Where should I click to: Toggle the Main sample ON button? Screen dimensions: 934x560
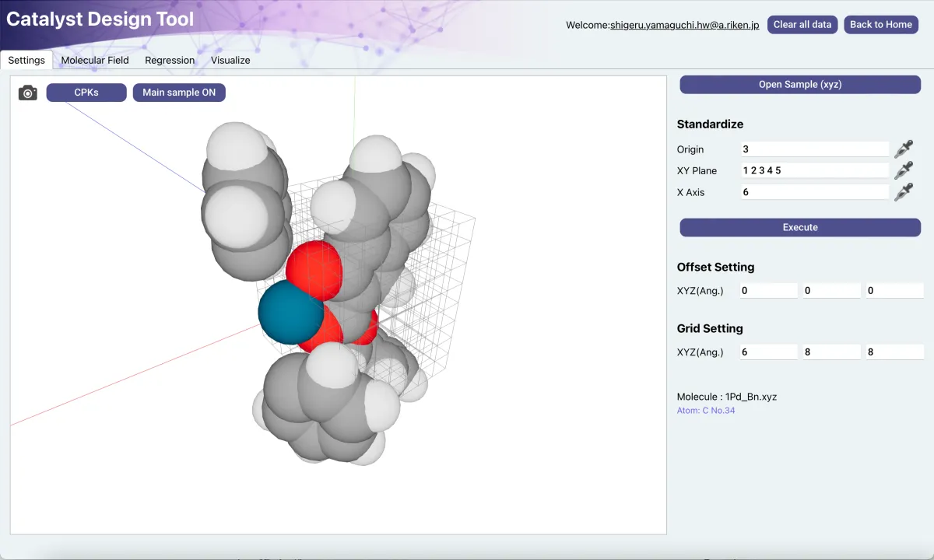[179, 93]
